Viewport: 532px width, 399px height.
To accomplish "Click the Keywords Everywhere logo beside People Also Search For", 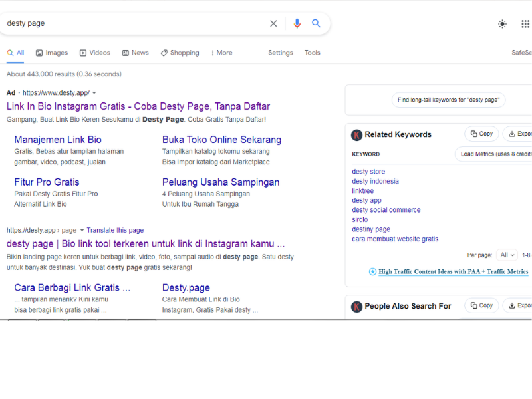I will coord(356,307).
